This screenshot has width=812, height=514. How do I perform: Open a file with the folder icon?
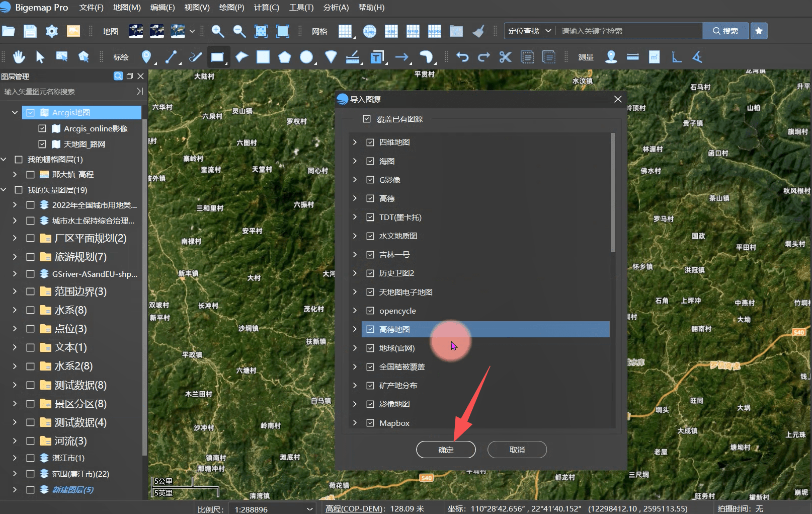click(9, 31)
